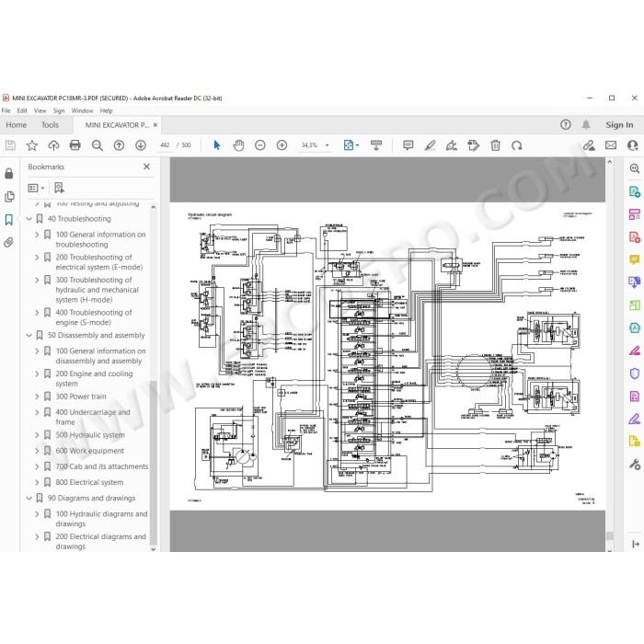The width and height of the screenshot is (644, 644).
Task: Open the Attachments paperclip panel
Action: point(8,242)
